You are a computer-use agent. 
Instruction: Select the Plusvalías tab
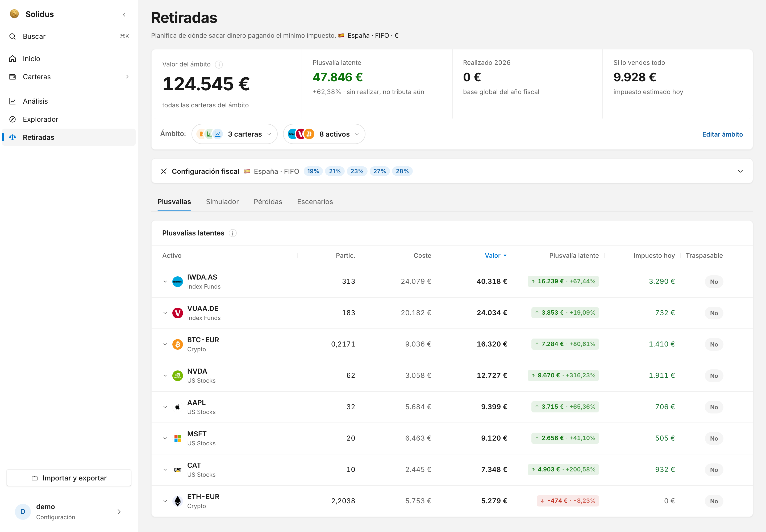(174, 202)
